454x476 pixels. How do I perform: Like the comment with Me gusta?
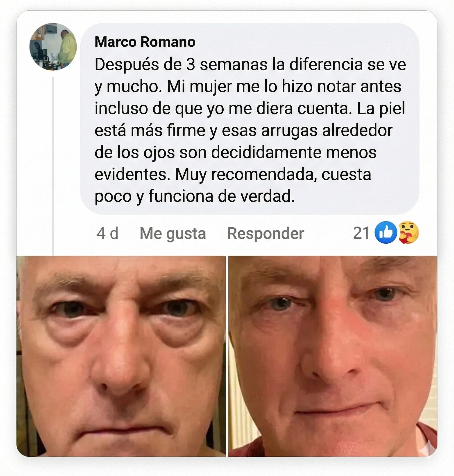coord(173,233)
